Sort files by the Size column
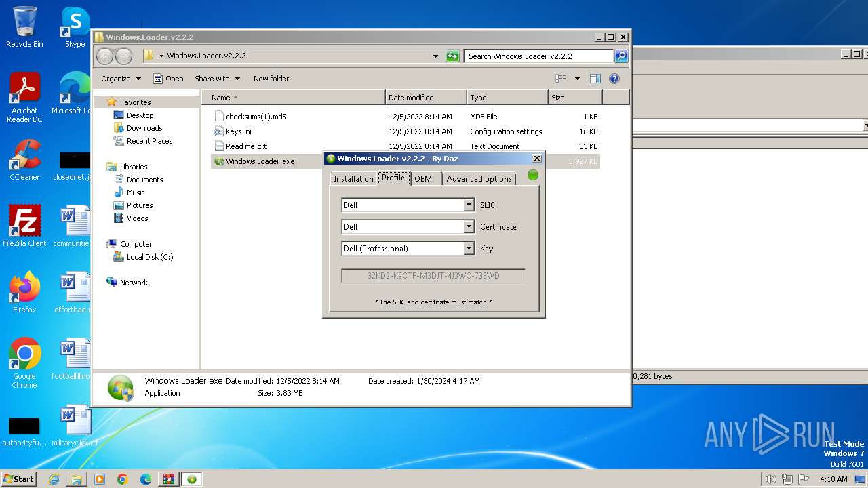This screenshot has width=868, height=488. (575, 98)
